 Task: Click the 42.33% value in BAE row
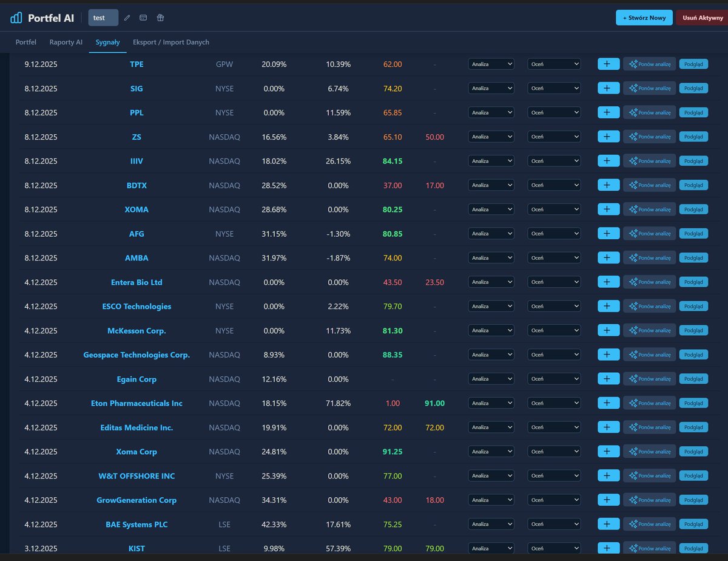[274, 525]
